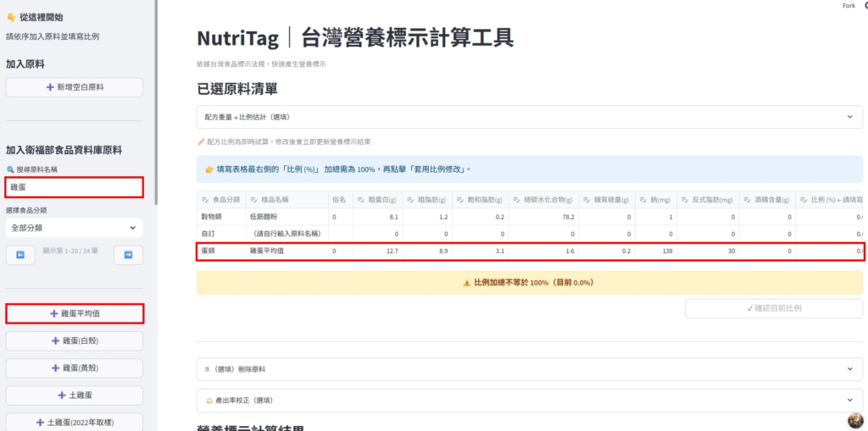Sort by the 食品分類 column header

pyautogui.click(x=221, y=200)
